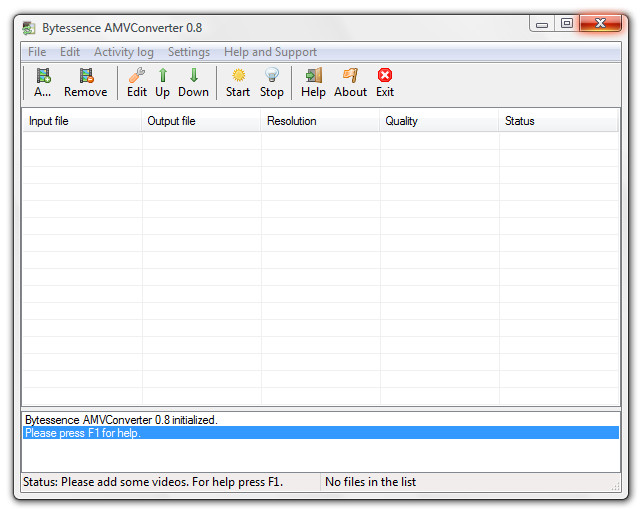Select highlighted 'Please press F1 for help.' line
643x510 pixels.
coord(321,433)
